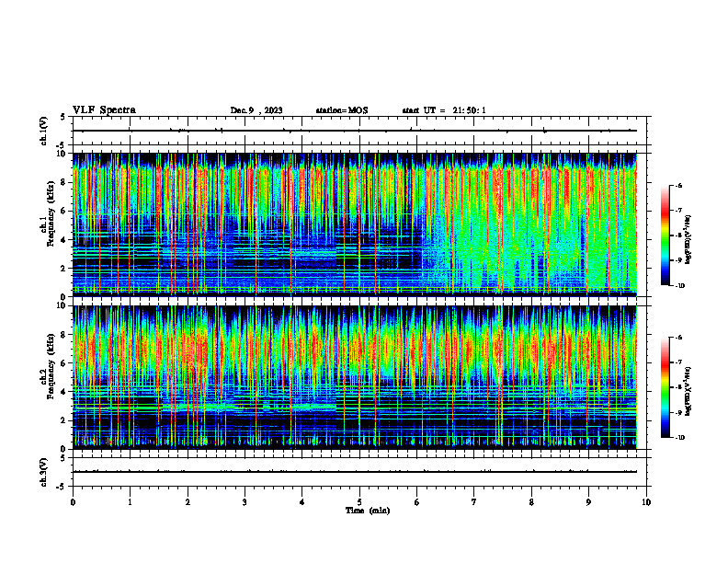Click the "5" tick on ch.1(V) axis
728x563 pixels.
pos(63,117)
